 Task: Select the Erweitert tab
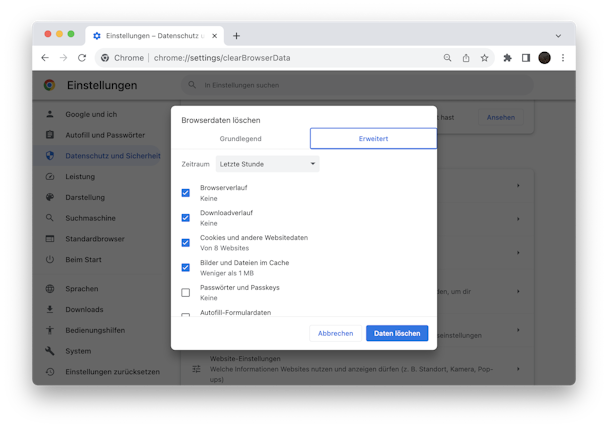tap(373, 138)
